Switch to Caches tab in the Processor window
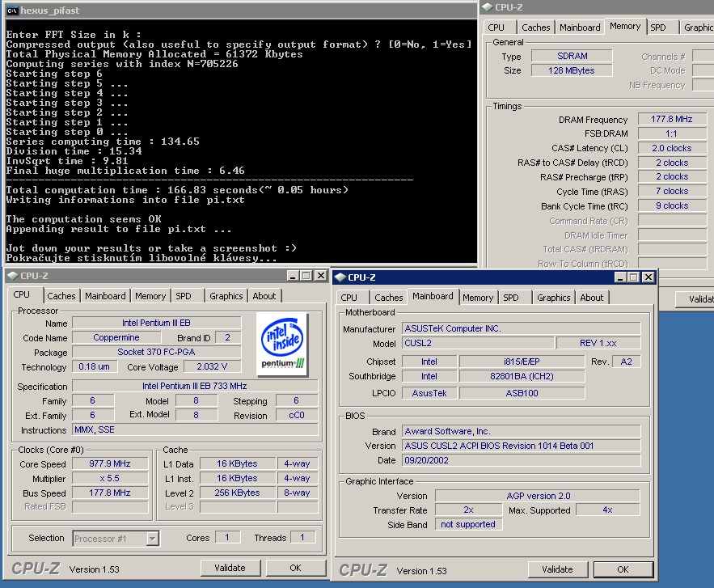 click(x=61, y=296)
